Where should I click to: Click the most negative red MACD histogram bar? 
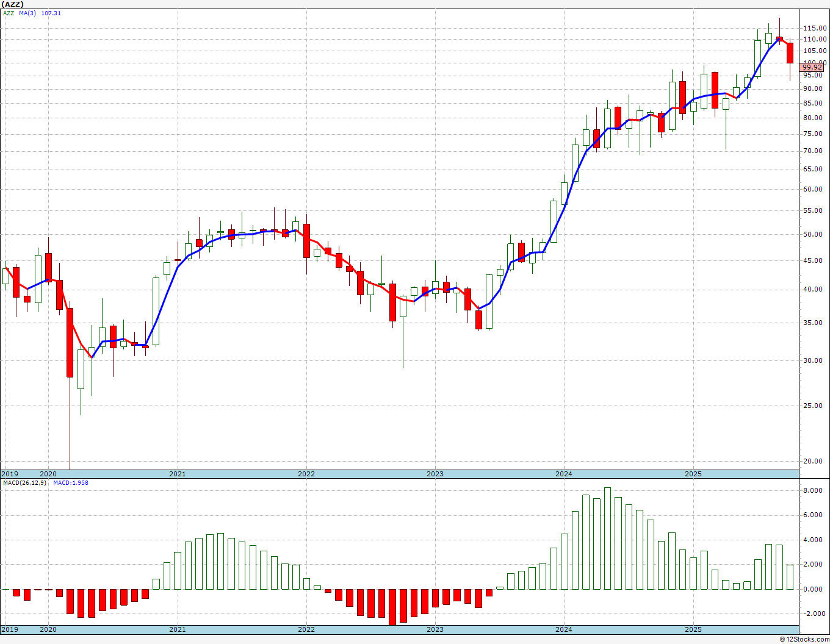click(392, 607)
